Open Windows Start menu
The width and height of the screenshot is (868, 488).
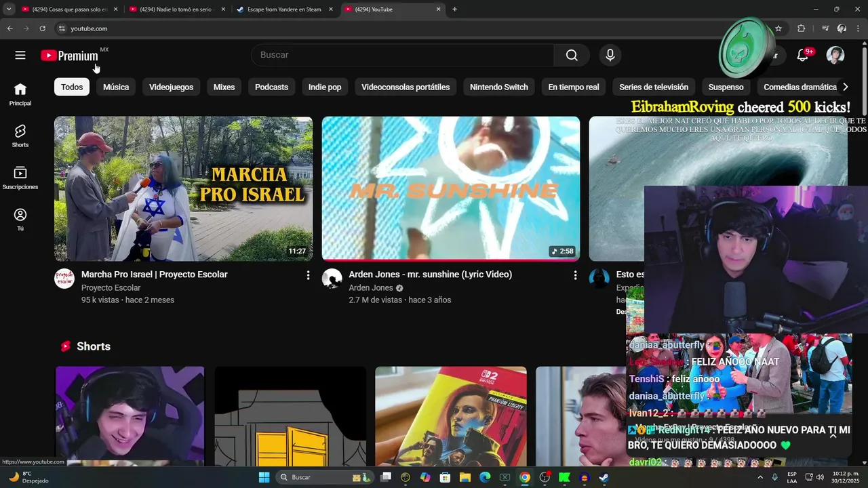point(264,477)
